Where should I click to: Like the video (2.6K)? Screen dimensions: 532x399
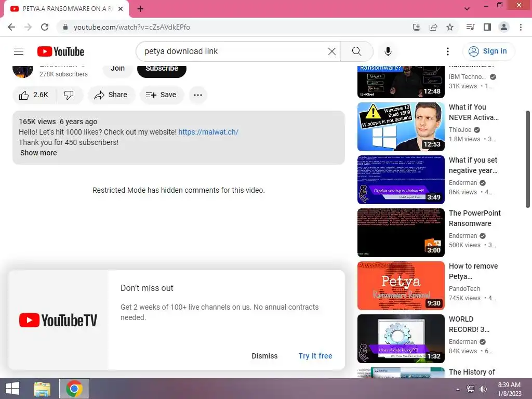coord(34,95)
